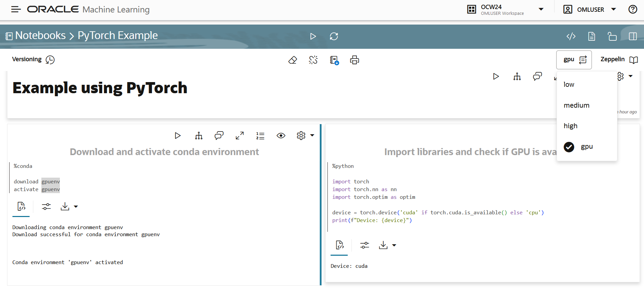Click the sparkle icon next to the eraser
Viewport: 644px width, 288px height.
click(x=313, y=60)
